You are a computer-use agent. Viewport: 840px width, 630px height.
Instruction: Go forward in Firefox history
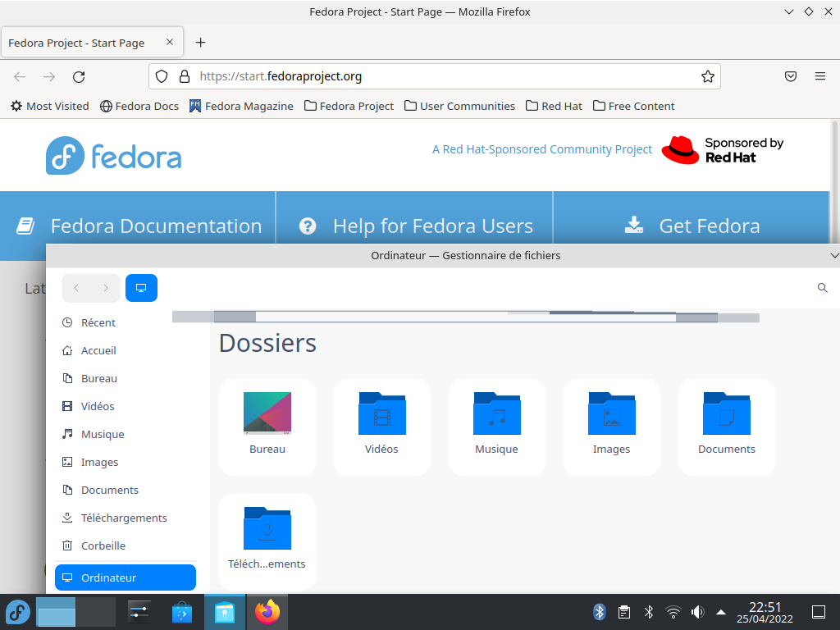click(49, 76)
